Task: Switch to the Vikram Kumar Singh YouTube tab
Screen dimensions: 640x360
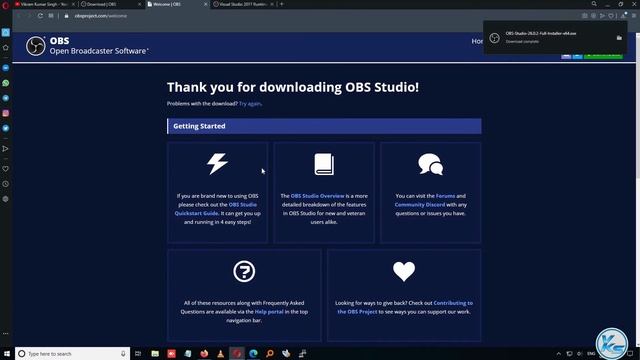Action: 44,4
